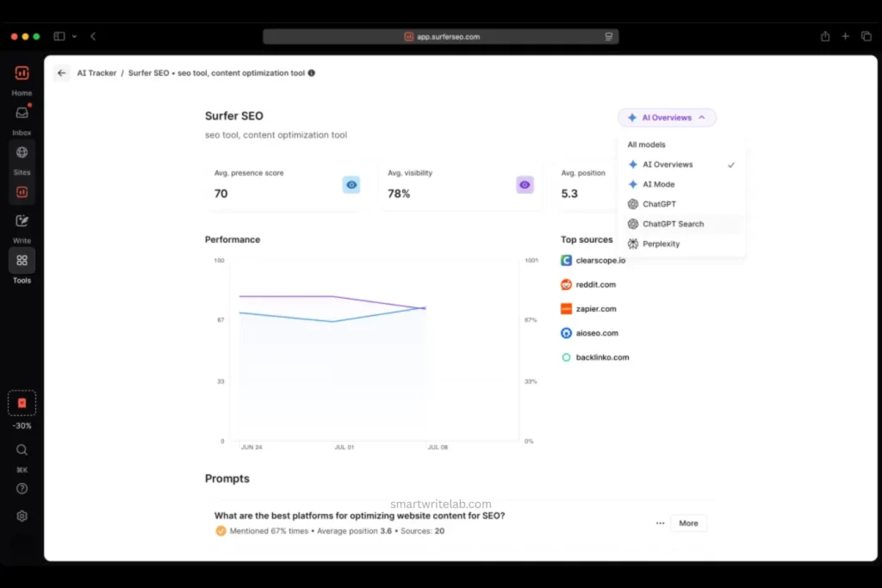
Task: Select ChatGPT Search in the models list
Action: point(682,224)
